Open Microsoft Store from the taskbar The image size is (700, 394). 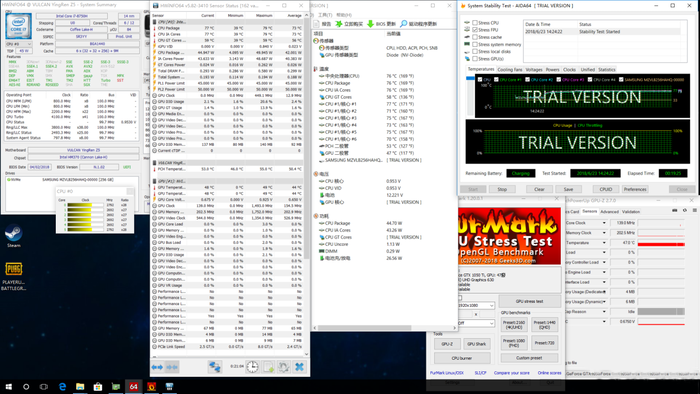click(98, 387)
